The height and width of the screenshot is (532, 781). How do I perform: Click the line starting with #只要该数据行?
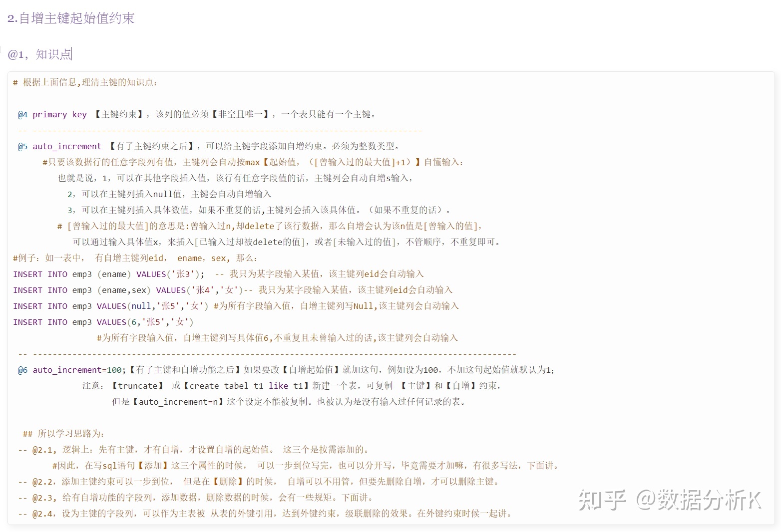click(252, 162)
